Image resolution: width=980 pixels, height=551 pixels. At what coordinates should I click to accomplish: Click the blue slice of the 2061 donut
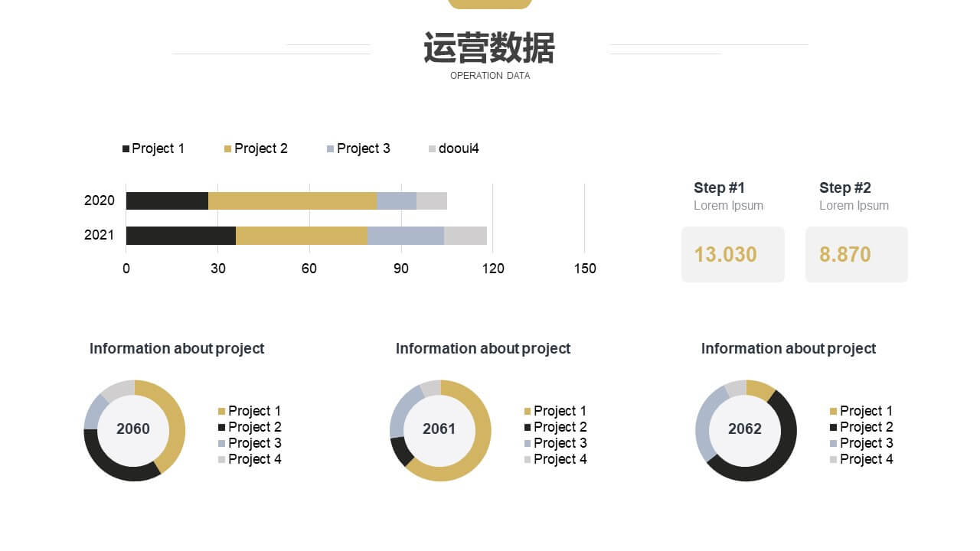click(401, 409)
